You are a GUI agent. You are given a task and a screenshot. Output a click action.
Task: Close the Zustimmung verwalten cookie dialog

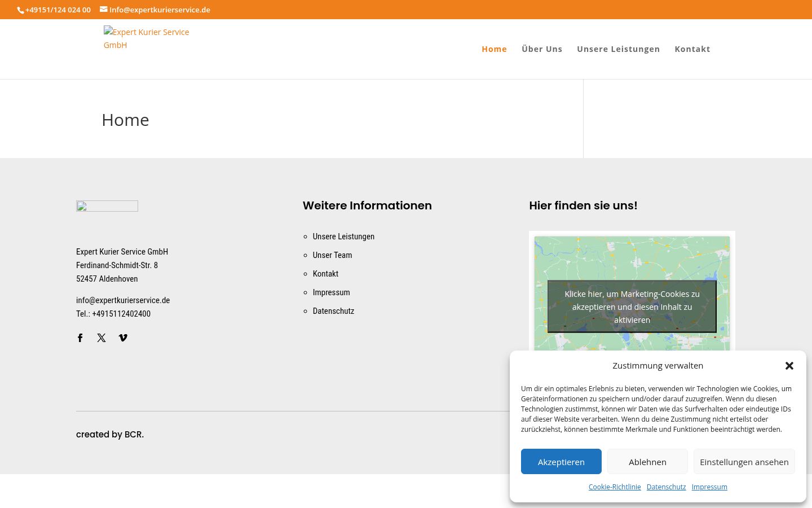789,366
